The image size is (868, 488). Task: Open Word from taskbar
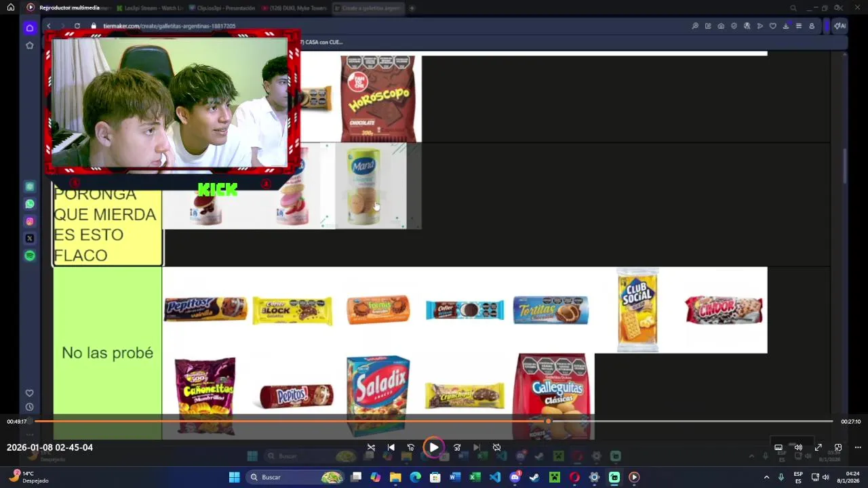point(455,477)
